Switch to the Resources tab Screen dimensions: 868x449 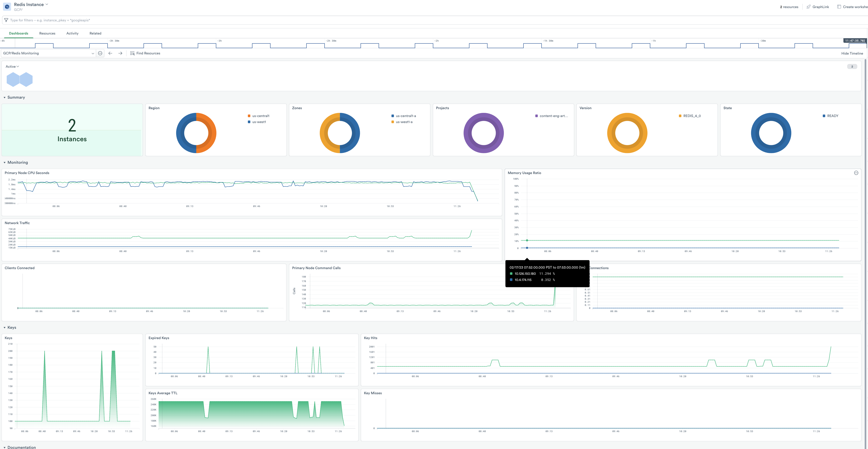pos(47,33)
